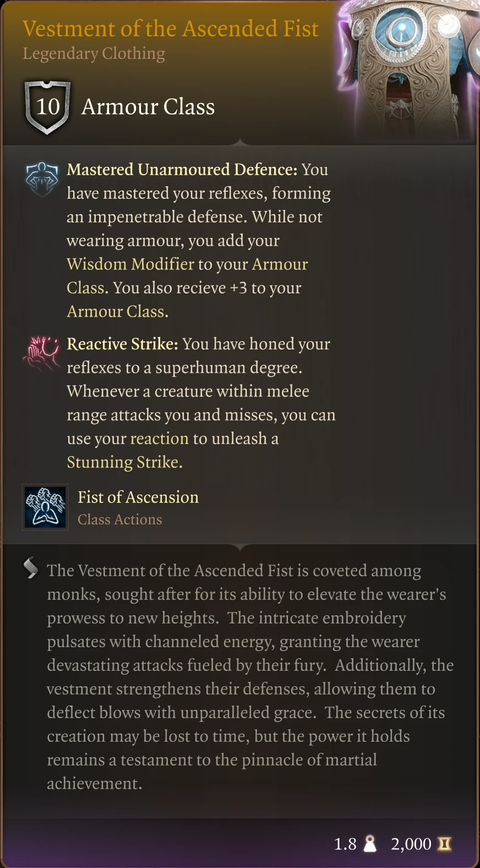The width and height of the screenshot is (480, 868).
Task: Select the Fist of Ascension label
Action: point(138,497)
